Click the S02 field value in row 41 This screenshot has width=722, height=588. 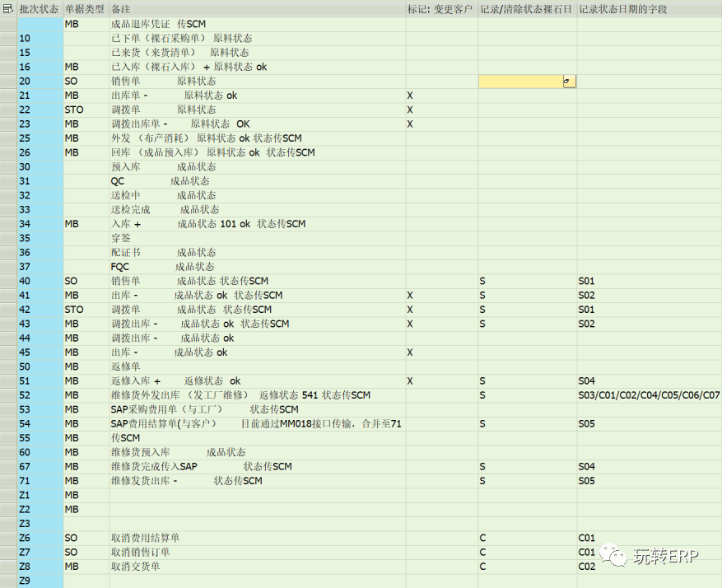tap(587, 295)
